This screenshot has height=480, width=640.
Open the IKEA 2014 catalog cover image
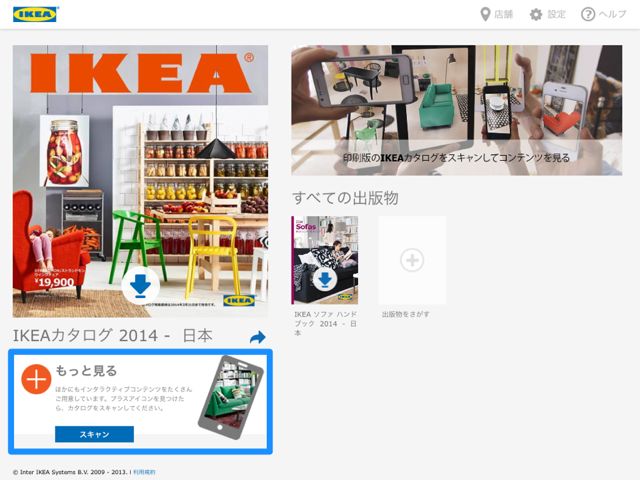click(140, 181)
